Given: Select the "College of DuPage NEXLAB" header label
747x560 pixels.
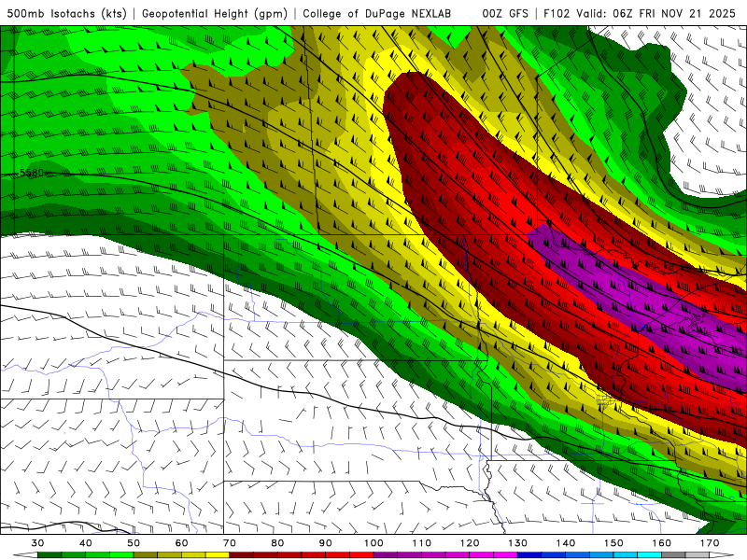Looking at the screenshot, I should [x=376, y=13].
